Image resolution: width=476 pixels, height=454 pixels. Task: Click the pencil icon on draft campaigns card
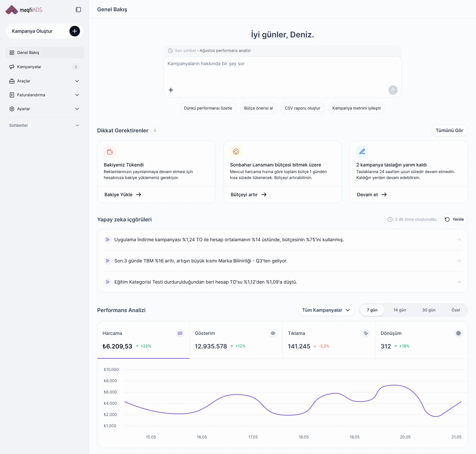(x=362, y=152)
